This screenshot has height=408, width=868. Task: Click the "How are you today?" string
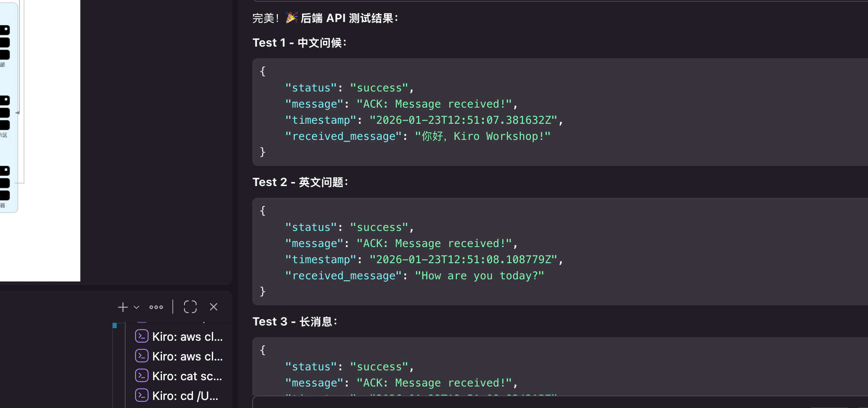479,276
